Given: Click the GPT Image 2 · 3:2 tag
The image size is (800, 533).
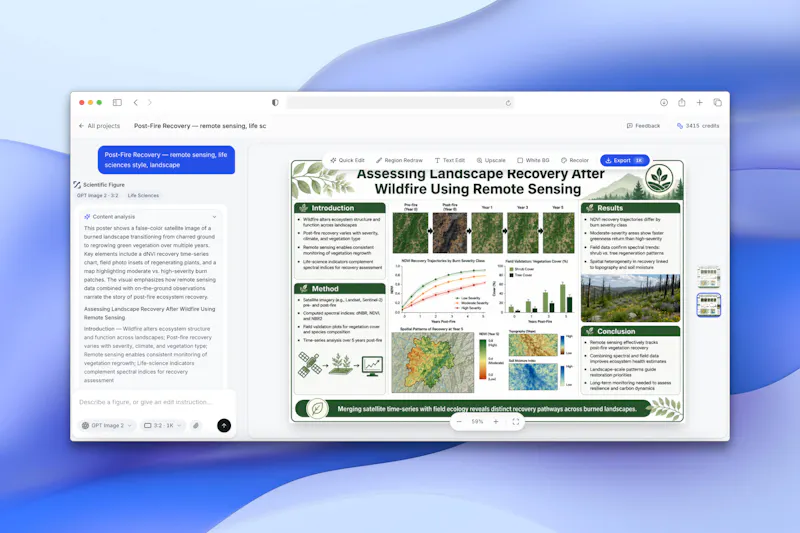Looking at the screenshot, I should pyautogui.click(x=97, y=195).
